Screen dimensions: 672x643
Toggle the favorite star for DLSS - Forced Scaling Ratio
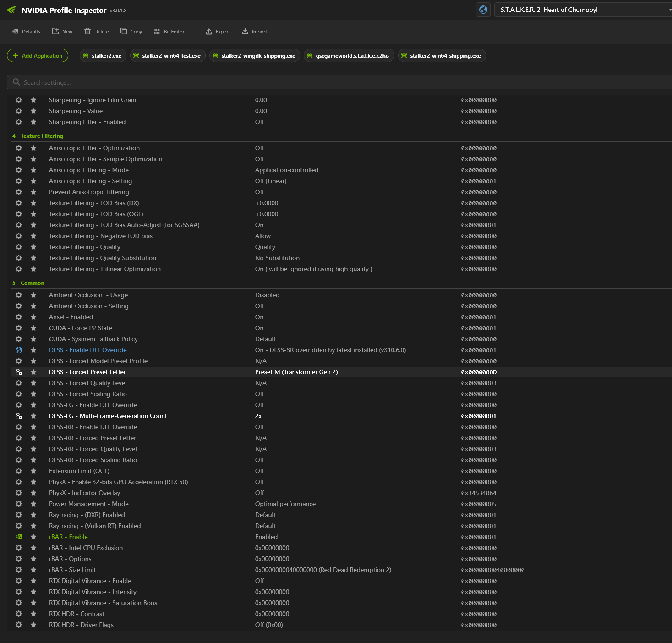[33, 394]
